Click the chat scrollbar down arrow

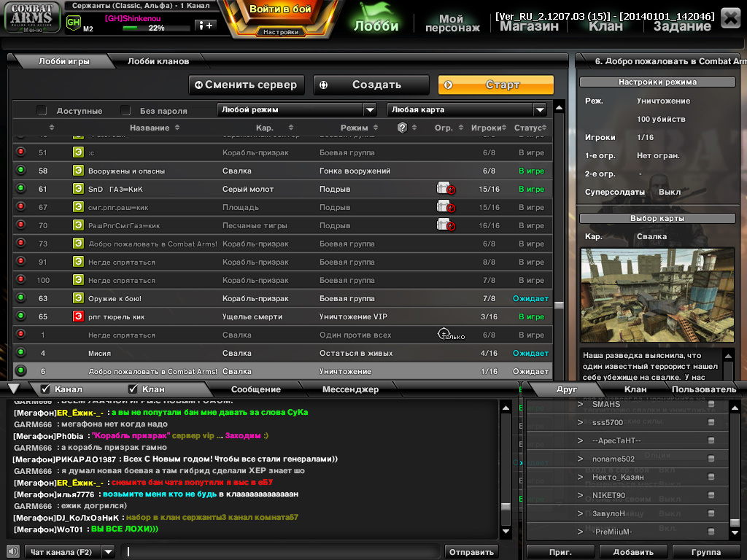tap(506, 532)
